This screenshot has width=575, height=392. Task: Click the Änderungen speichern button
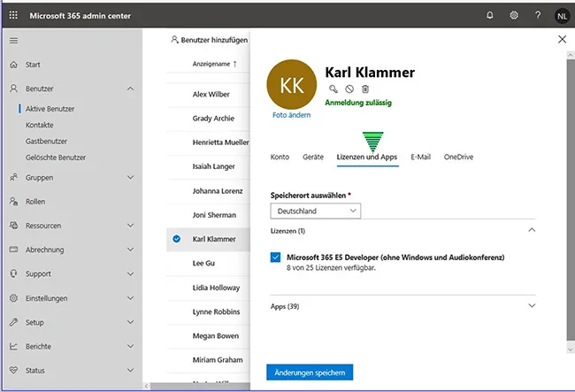pyautogui.click(x=310, y=372)
